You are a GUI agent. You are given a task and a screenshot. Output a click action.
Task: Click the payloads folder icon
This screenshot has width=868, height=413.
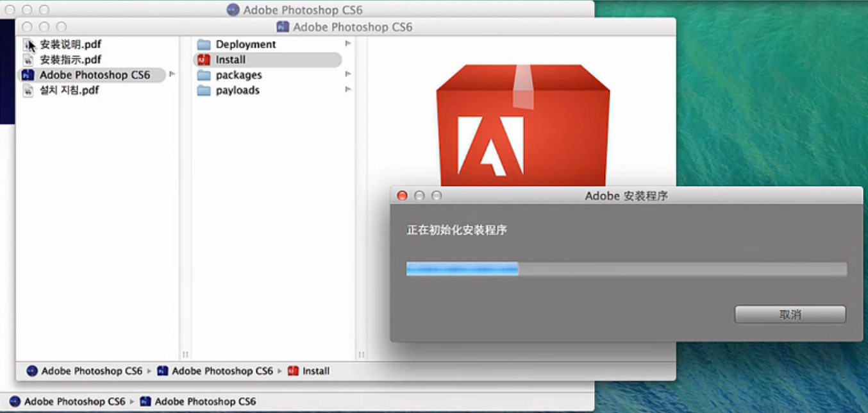click(x=204, y=90)
